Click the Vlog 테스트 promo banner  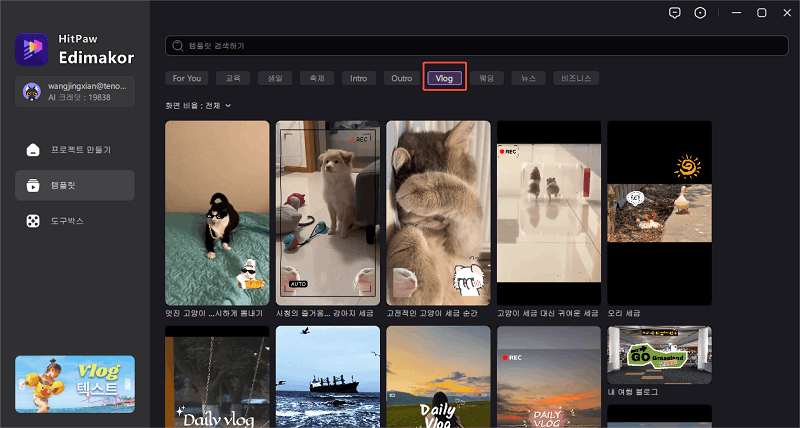point(75,383)
